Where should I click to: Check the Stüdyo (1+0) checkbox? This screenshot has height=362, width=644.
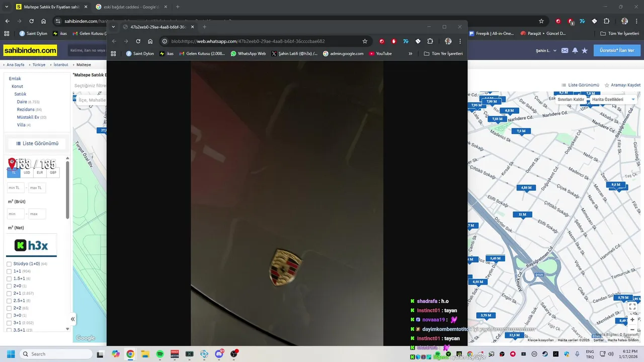9,264
